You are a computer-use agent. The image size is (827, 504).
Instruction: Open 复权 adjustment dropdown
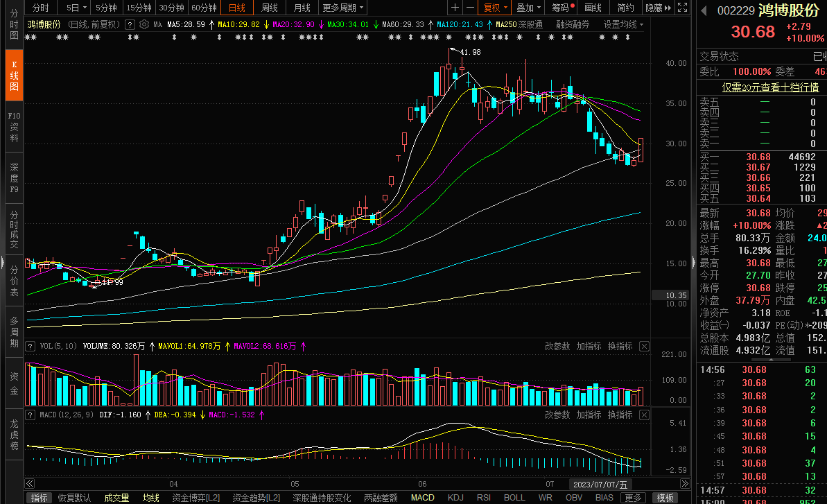tap(495, 8)
